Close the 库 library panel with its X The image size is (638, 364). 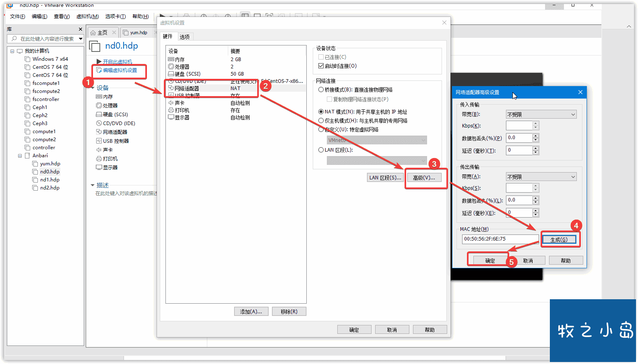pos(81,29)
